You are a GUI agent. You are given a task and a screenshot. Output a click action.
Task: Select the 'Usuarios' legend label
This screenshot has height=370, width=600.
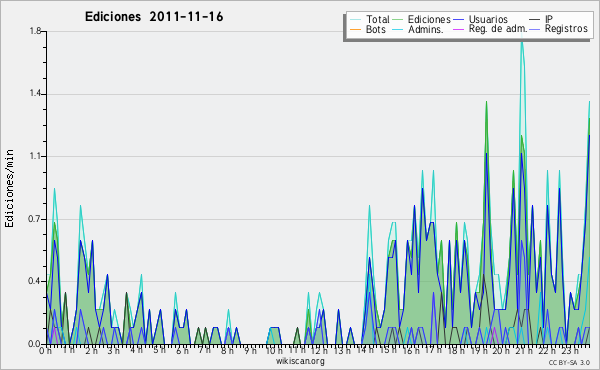click(488, 19)
